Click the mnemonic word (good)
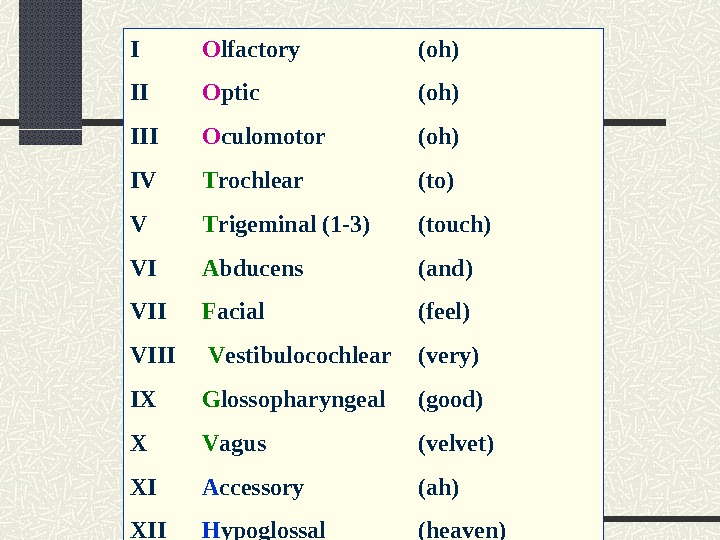This screenshot has width=720, height=540. [450, 400]
